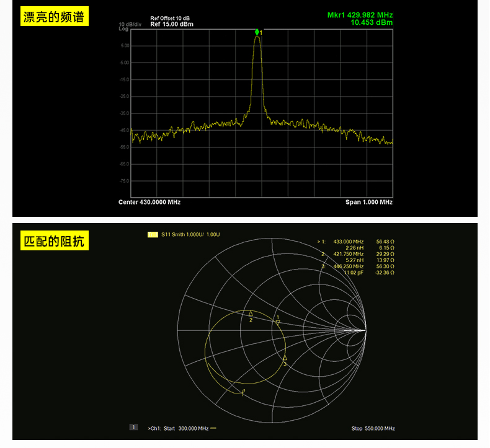
Task: Click the Log scale label on spectrum axis
Action: [x=123, y=29]
